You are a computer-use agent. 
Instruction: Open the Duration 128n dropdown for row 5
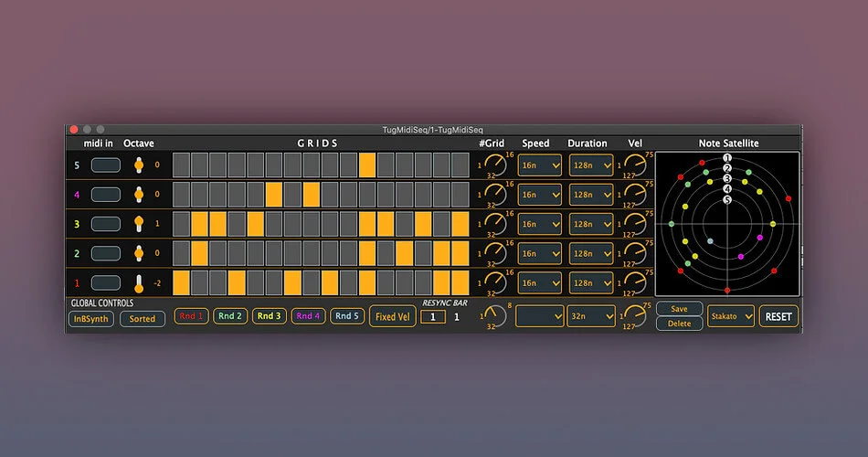(591, 165)
